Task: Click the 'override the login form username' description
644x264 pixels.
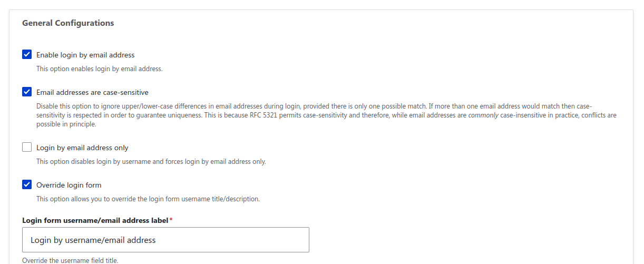Action: 148,199
